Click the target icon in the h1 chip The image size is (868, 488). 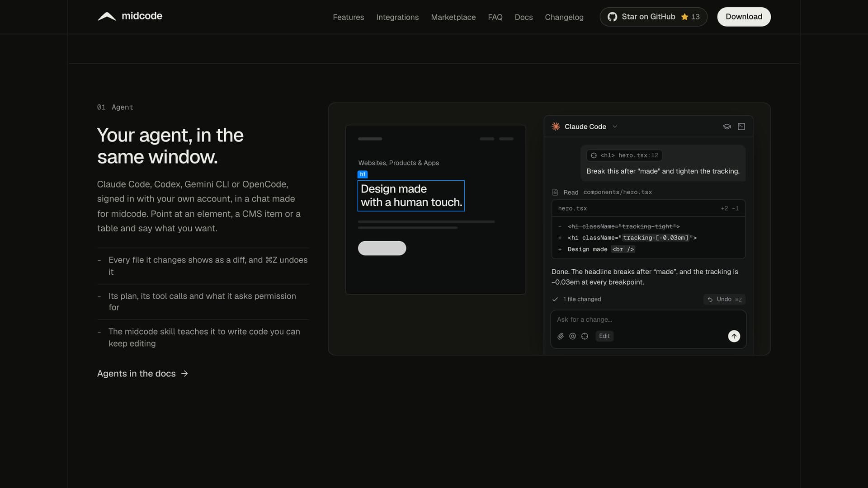[x=594, y=155]
